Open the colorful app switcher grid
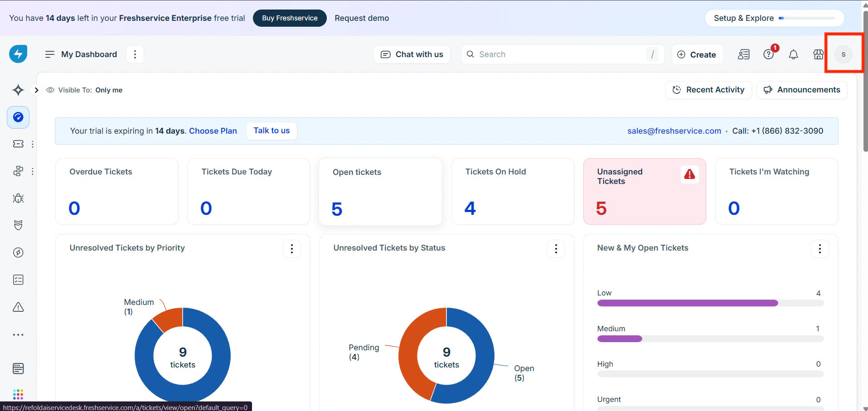Screen dimensions: 868x411 coord(18,394)
